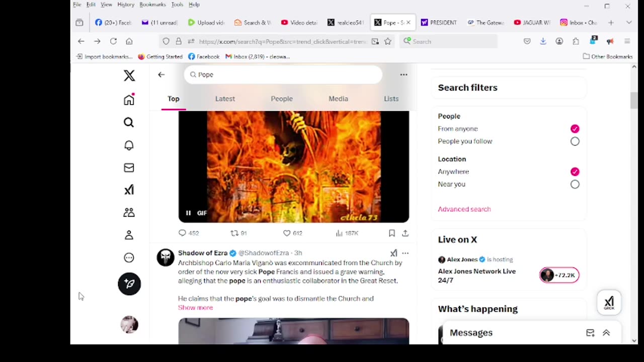Click browser Back button
The image size is (644, 362).
(81, 41)
